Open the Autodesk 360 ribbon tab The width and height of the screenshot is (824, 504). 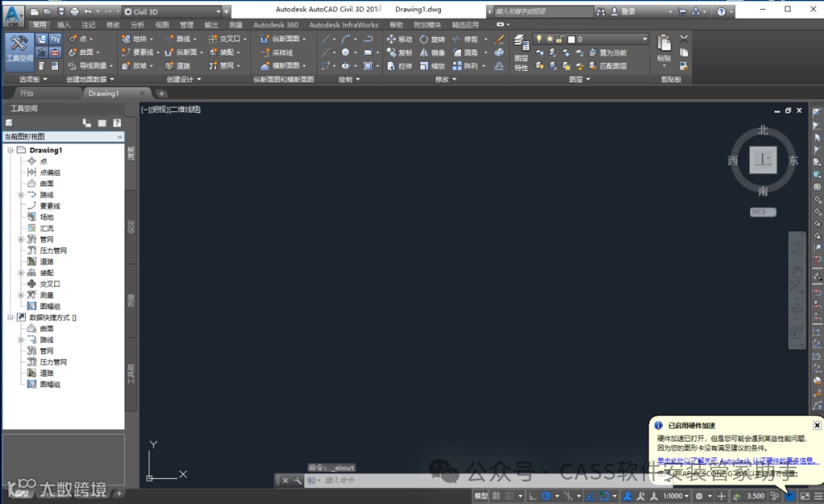click(275, 24)
